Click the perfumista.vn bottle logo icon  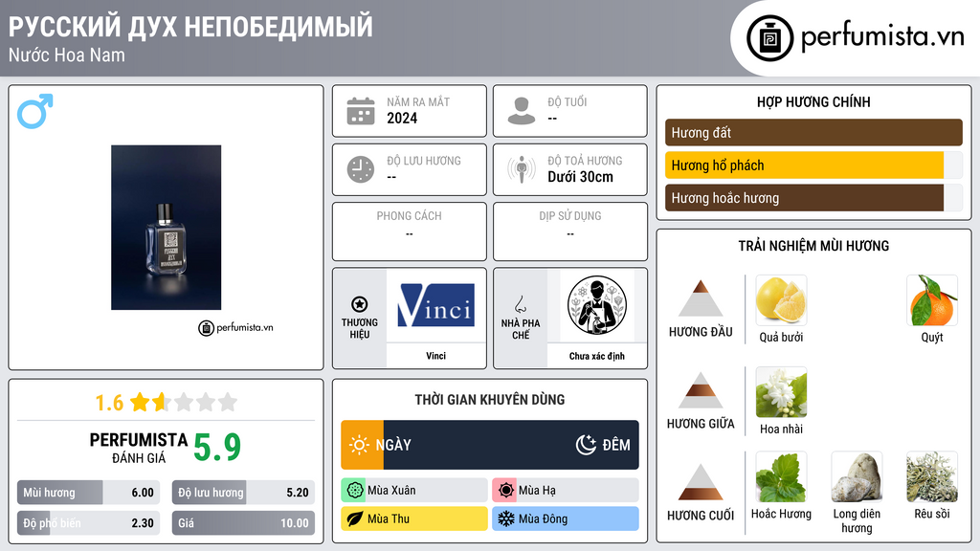769,38
